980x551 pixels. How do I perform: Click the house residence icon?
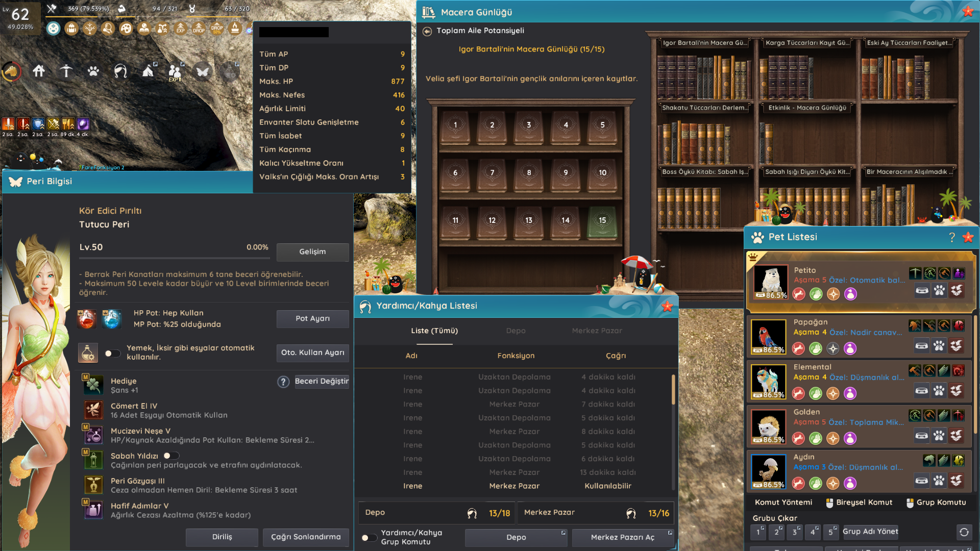click(39, 71)
